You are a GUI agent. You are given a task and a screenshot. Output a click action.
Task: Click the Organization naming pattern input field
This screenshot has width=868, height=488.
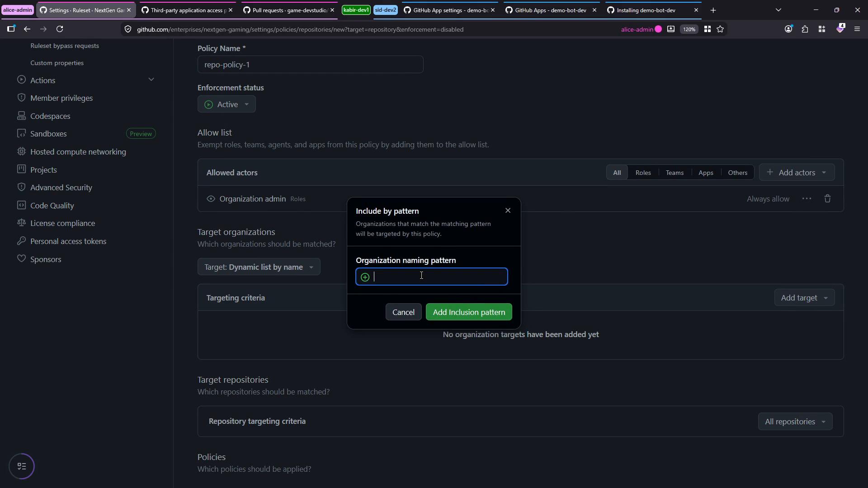point(432,277)
